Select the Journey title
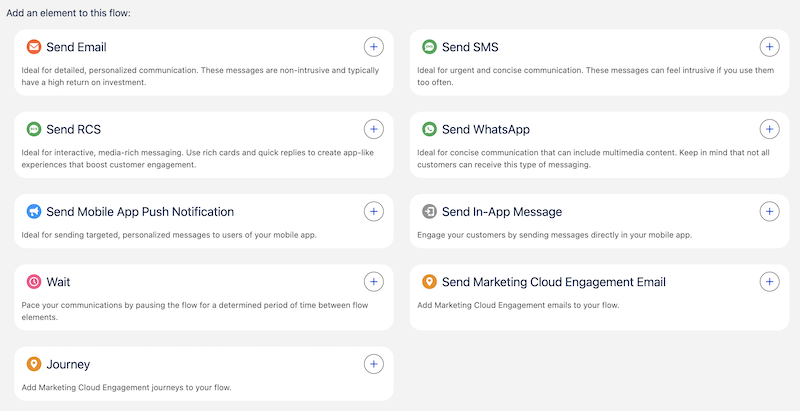 click(x=68, y=365)
